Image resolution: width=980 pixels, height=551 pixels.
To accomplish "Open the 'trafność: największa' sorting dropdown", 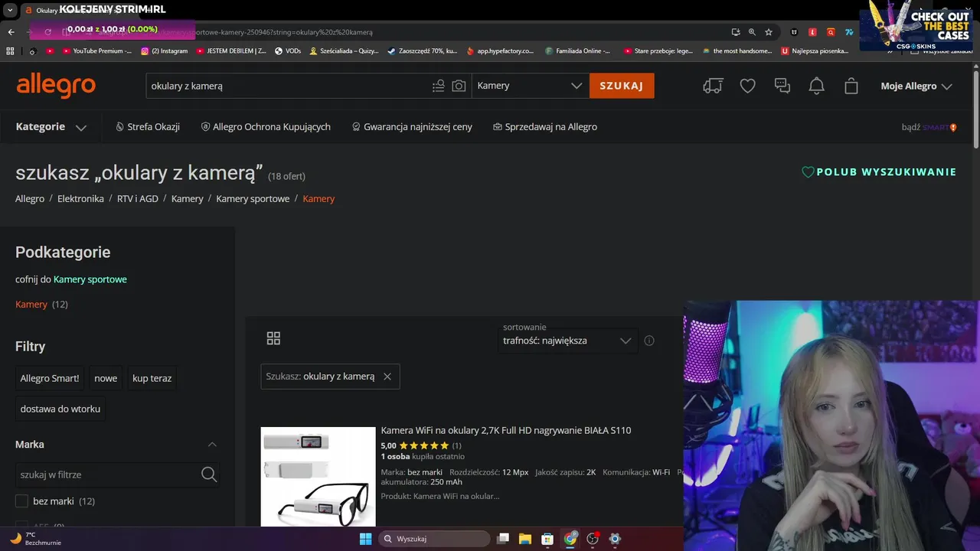I will point(567,341).
